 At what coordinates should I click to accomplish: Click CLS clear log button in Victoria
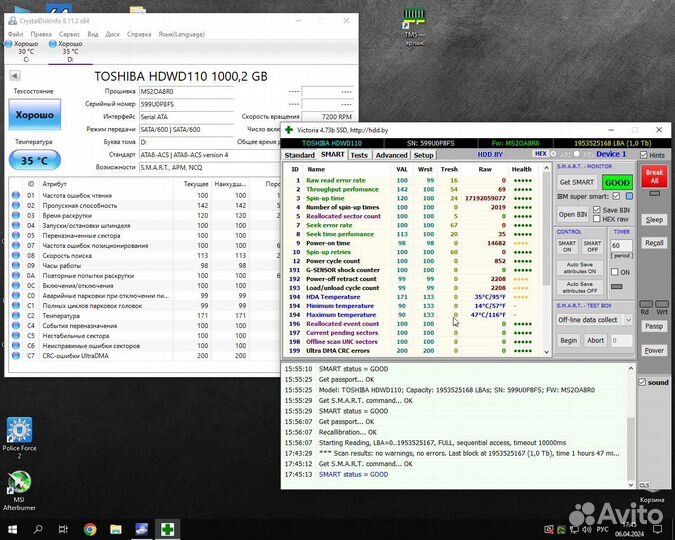[644, 485]
